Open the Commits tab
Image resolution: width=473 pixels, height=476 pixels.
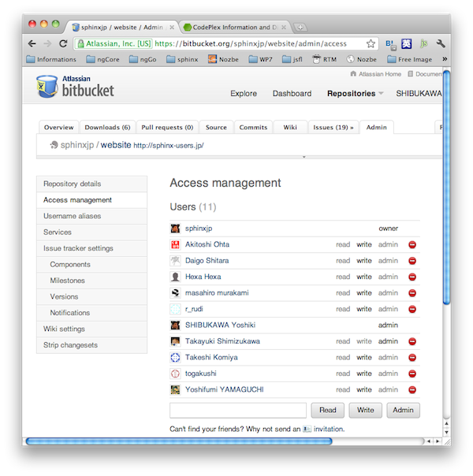[x=253, y=127]
